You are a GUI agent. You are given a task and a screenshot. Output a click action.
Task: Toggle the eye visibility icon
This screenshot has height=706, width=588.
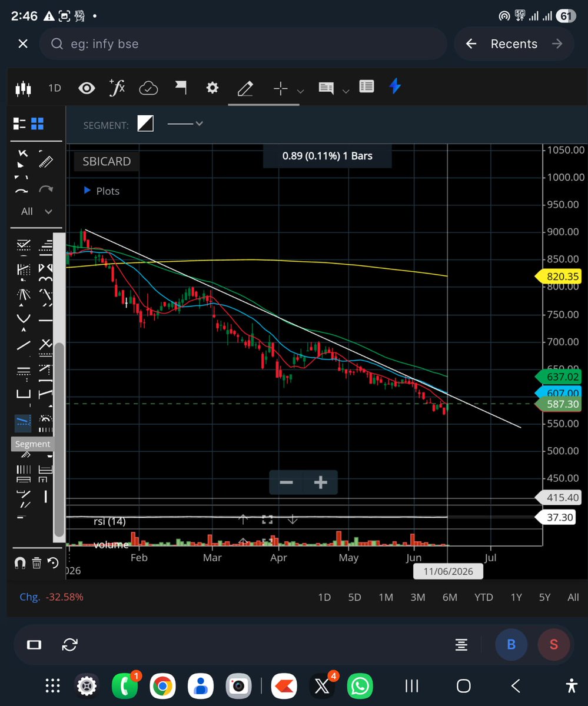tap(87, 88)
